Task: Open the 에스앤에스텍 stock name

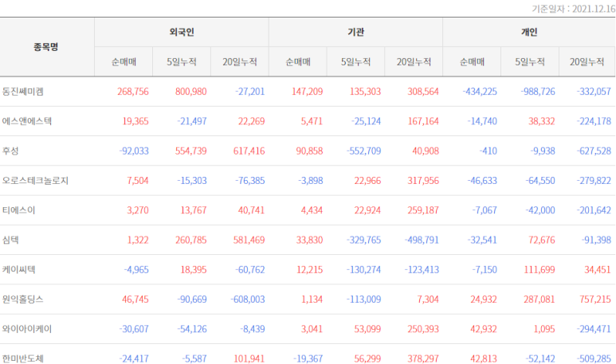Action: pos(27,121)
